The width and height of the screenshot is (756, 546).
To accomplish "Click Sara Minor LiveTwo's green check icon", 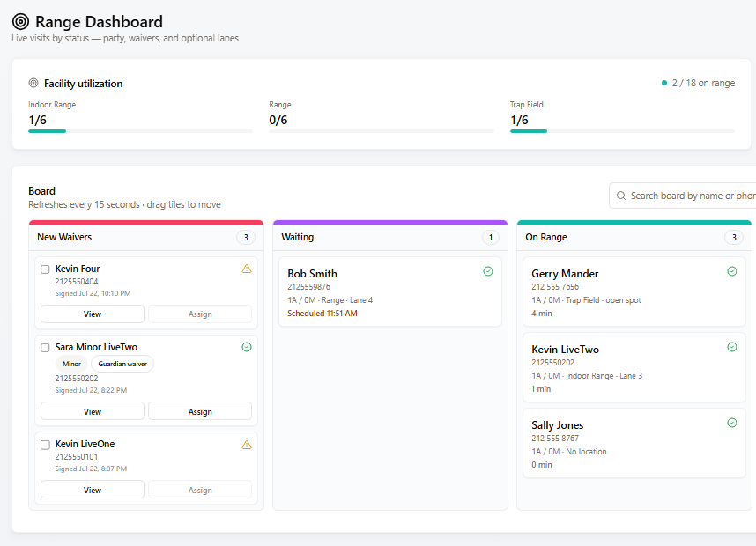I will tap(247, 347).
